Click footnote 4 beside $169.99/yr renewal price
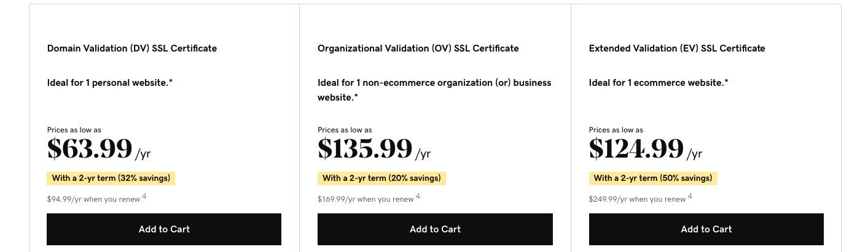This screenshot has width=868, height=252. click(x=418, y=196)
